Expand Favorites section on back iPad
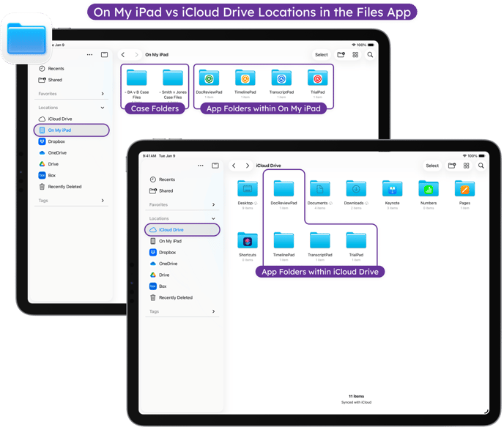The image size is (504, 430). point(103,94)
